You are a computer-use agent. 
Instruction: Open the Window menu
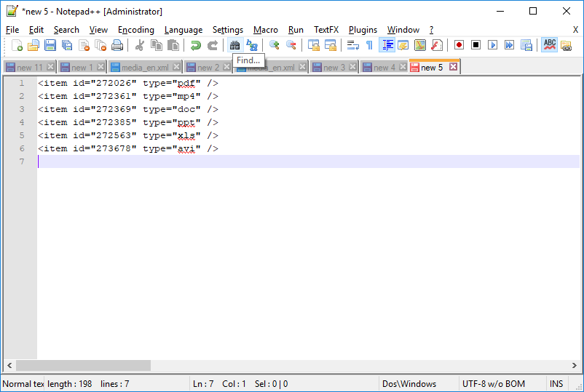pos(403,30)
